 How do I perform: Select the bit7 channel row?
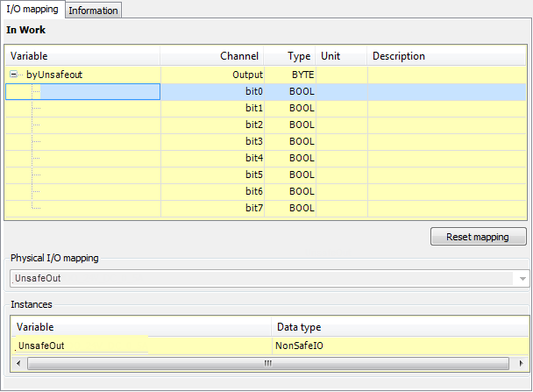pyautogui.click(x=254, y=209)
